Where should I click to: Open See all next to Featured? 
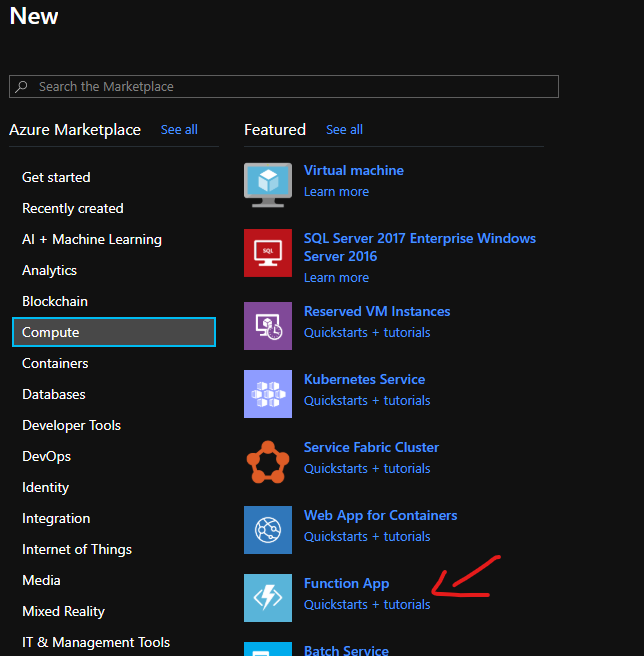pos(344,130)
